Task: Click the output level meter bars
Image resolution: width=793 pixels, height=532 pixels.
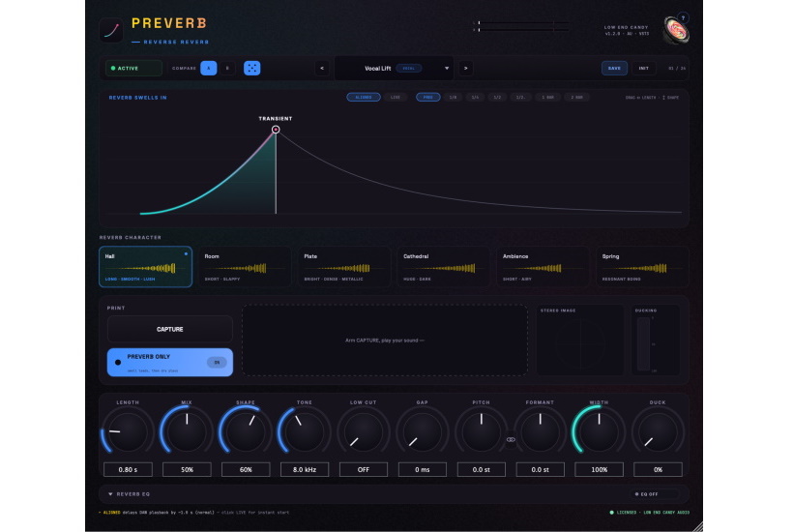Action: click(x=521, y=26)
